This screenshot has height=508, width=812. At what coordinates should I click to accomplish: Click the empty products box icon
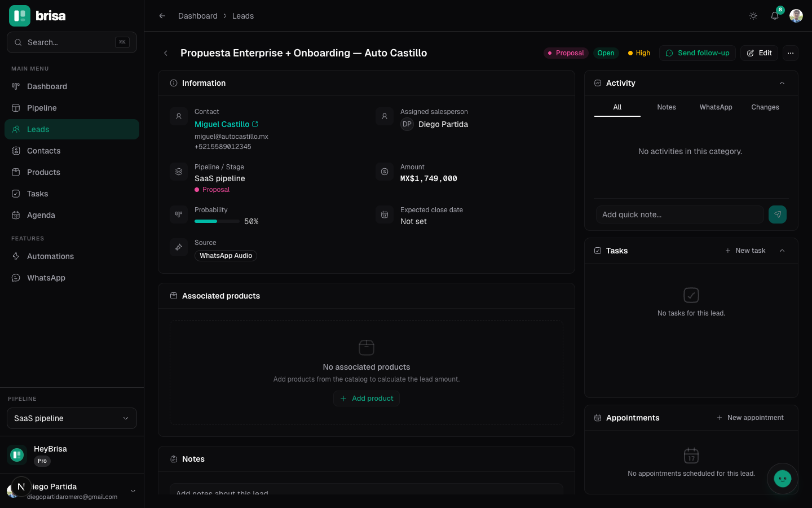point(367,347)
